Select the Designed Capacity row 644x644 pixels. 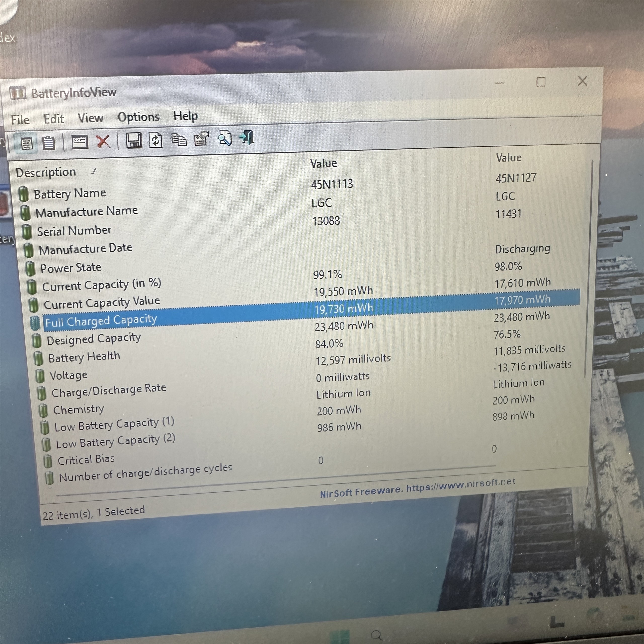[94, 339]
